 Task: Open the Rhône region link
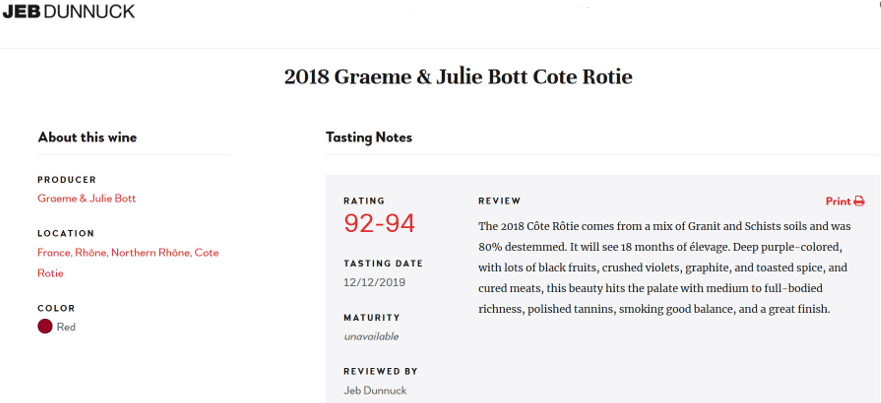pos(90,253)
